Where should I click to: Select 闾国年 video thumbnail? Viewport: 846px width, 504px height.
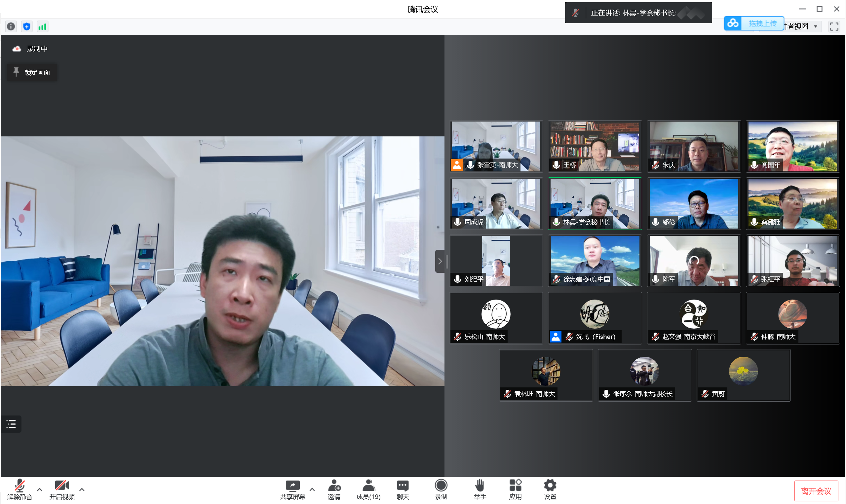[x=793, y=146]
